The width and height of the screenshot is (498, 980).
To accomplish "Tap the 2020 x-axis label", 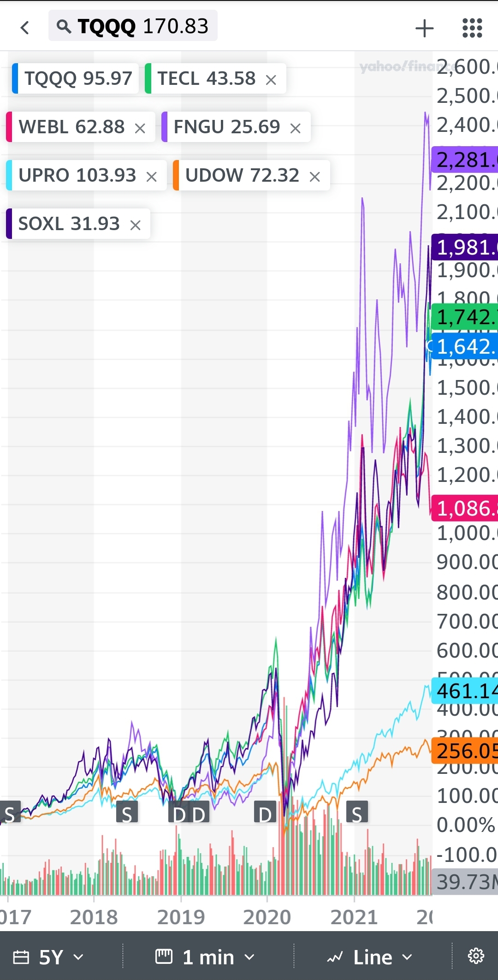I will click(x=267, y=917).
